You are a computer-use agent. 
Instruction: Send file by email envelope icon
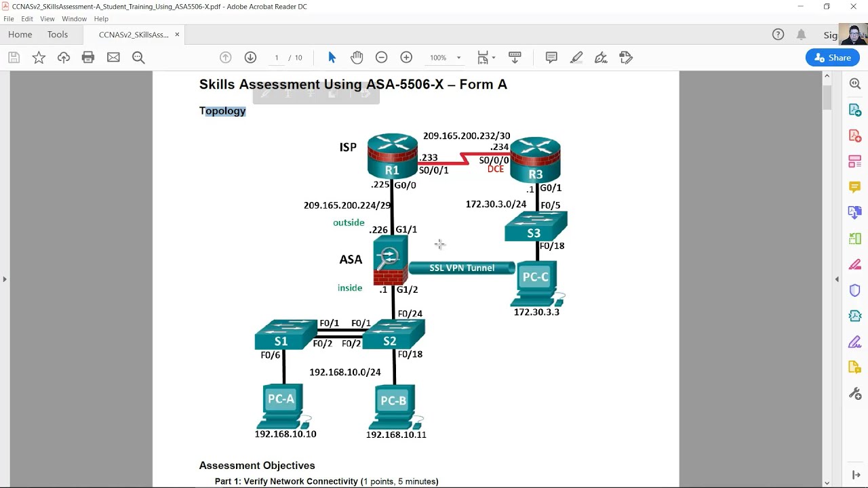(x=113, y=58)
